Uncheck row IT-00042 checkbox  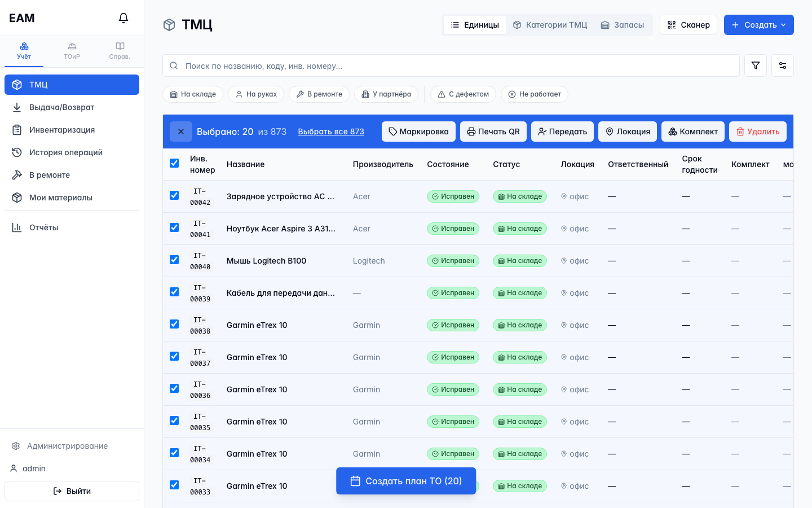point(174,195)
